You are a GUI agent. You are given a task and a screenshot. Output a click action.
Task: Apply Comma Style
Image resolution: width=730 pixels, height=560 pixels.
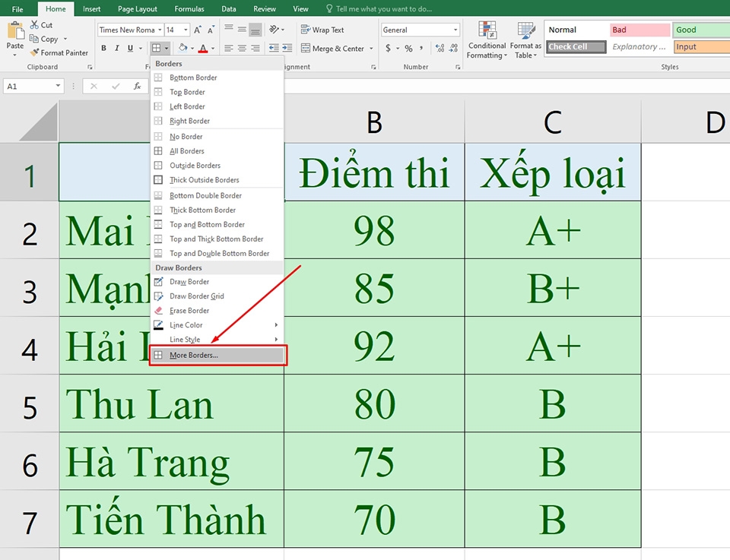tap(421, 48)
